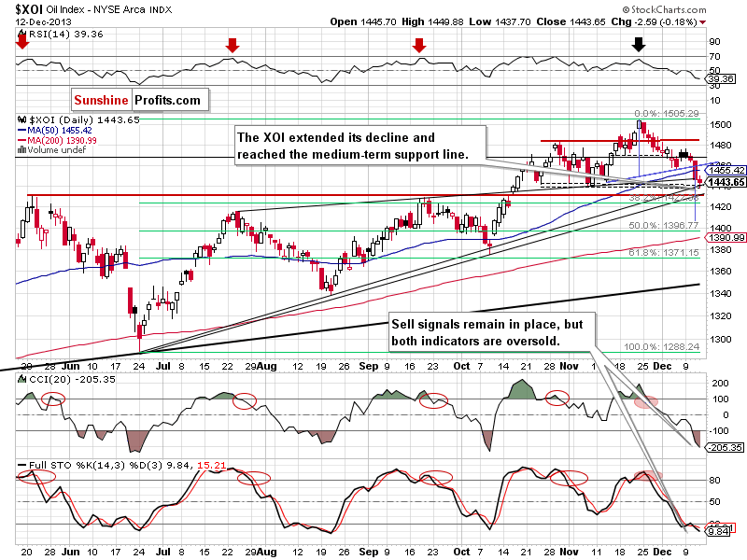747x560 pixels.
Task: Click the 1300 price axis label
Action: (x=720, y=340)
